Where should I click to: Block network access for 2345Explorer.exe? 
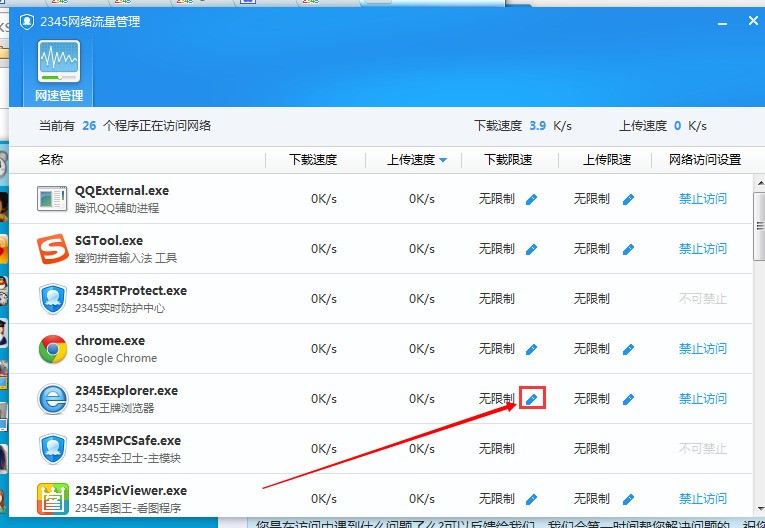click(703, 399)
